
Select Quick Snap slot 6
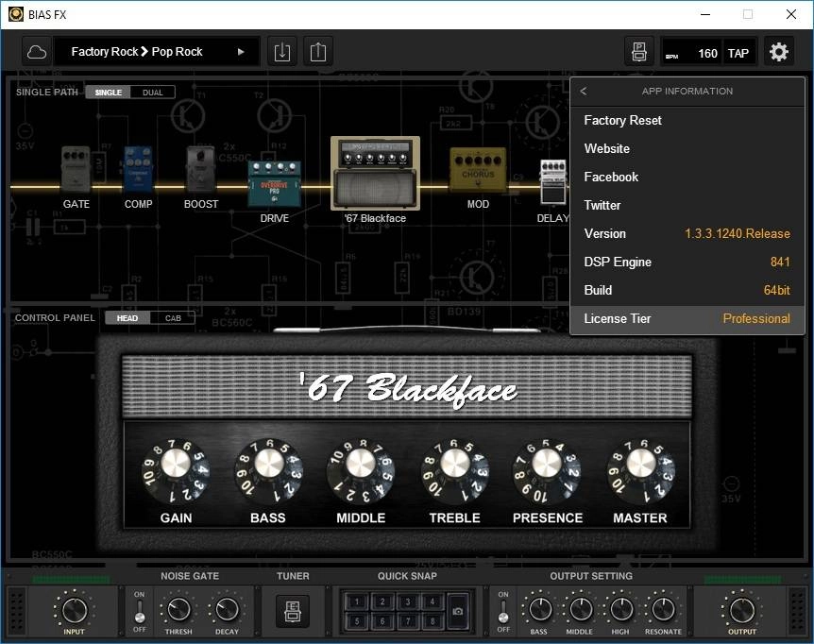382,620
